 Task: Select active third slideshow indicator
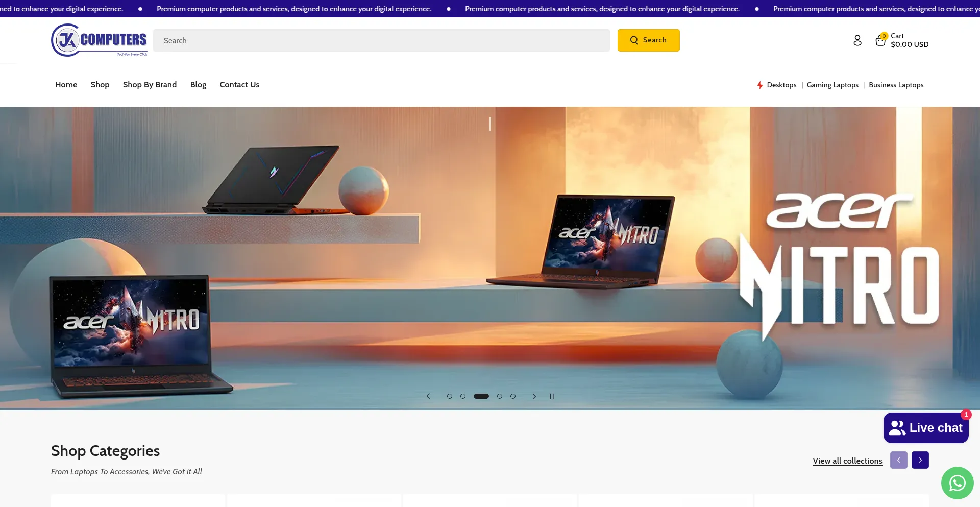coord(481,396)
